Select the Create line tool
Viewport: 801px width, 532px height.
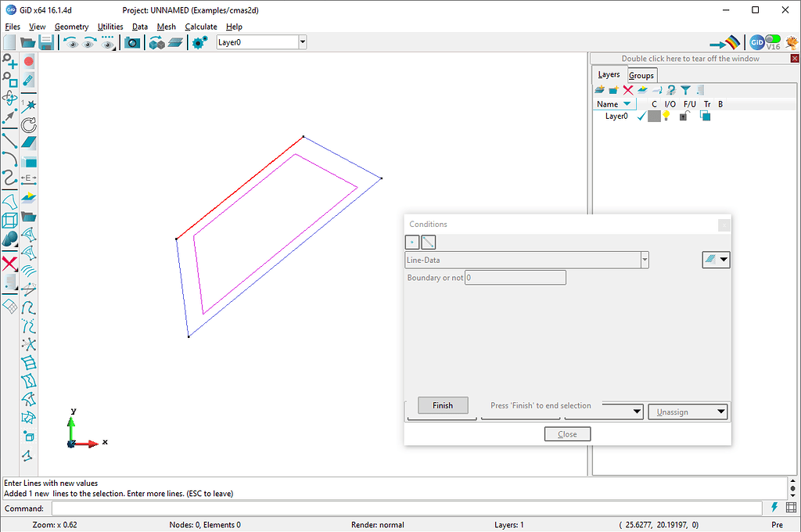pos(9,141)
